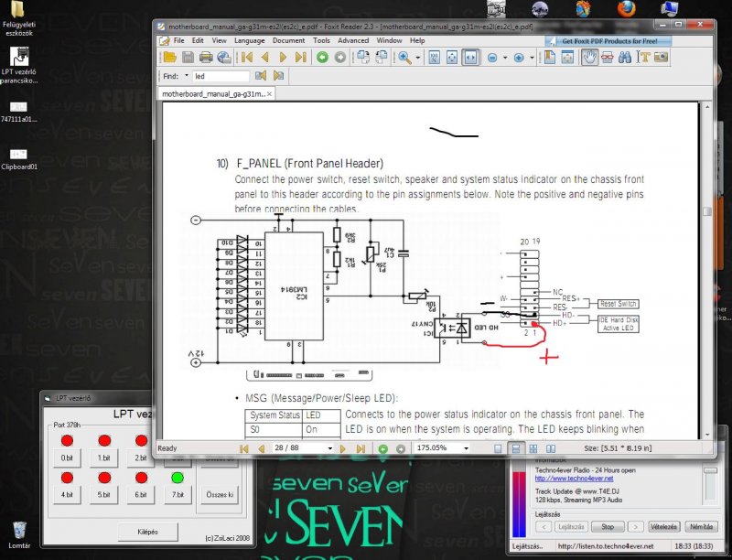Toggle 0.bit in LPT vezérlő window
Viewport: 732px width, 560px height.
click(x=67, y=458)
